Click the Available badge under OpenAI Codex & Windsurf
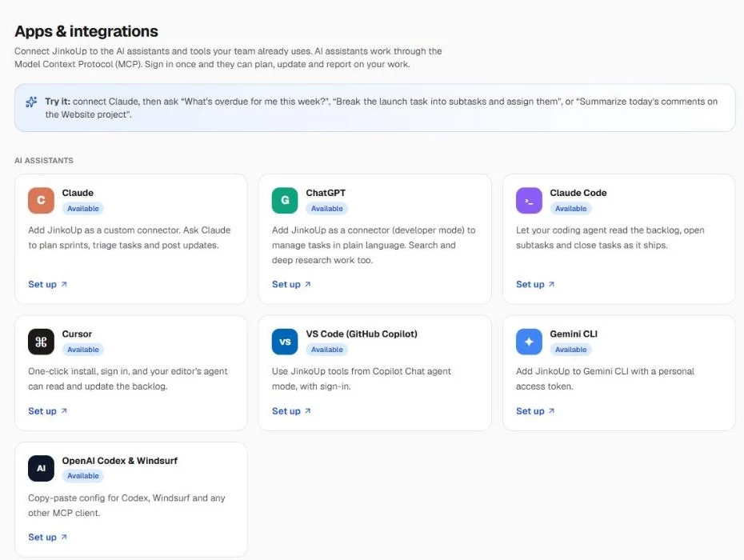 click(83, 476)
